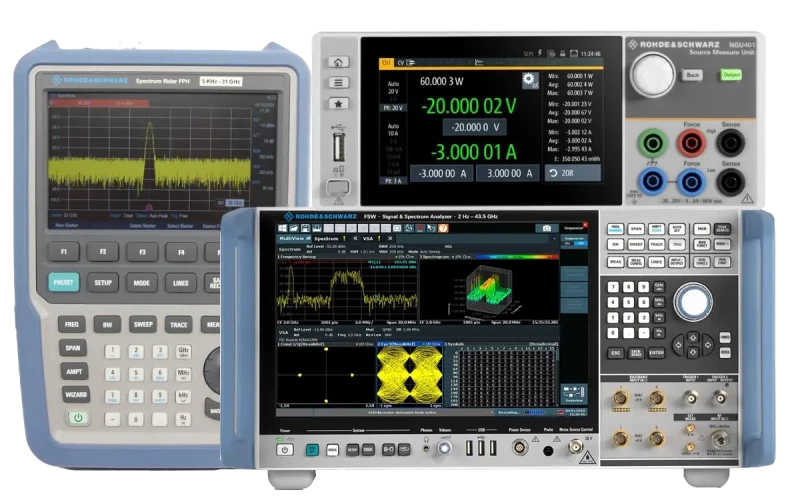Select the Ch1 tab on NGU401 display

386,63
